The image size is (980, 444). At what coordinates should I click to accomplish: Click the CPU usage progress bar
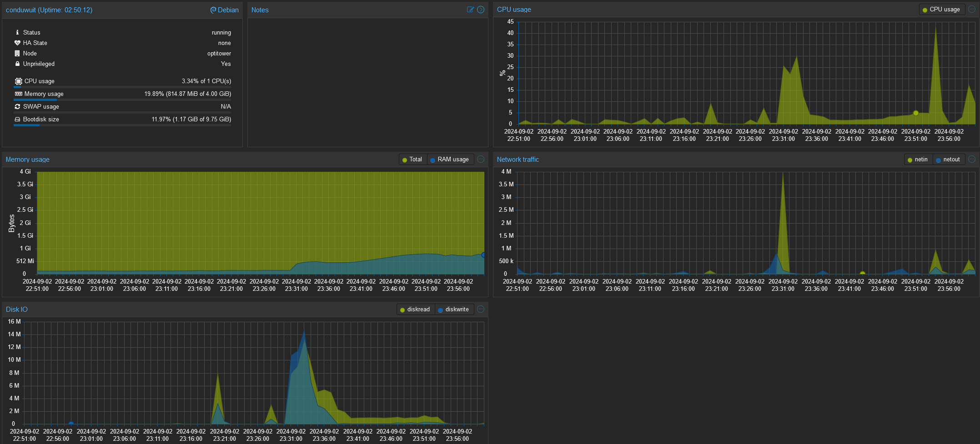(122, 87)
